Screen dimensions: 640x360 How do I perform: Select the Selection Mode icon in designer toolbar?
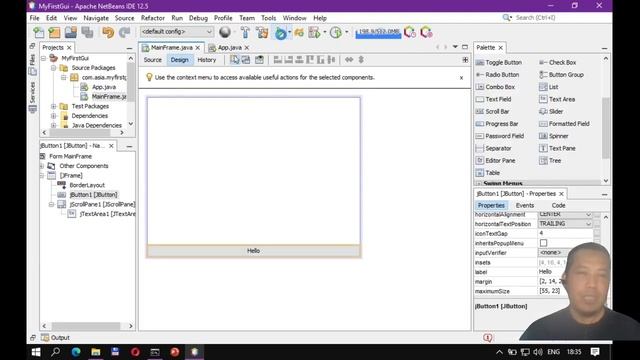[235, 60]
